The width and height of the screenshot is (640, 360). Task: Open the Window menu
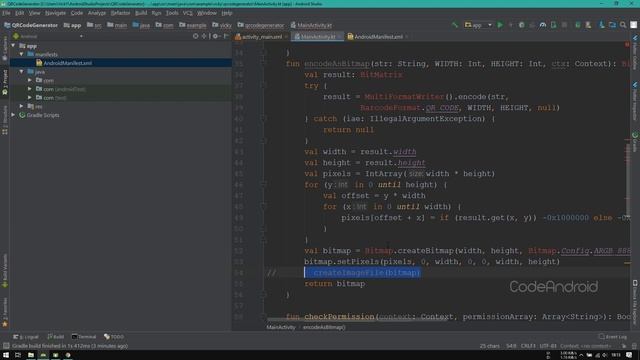[207, 13]
